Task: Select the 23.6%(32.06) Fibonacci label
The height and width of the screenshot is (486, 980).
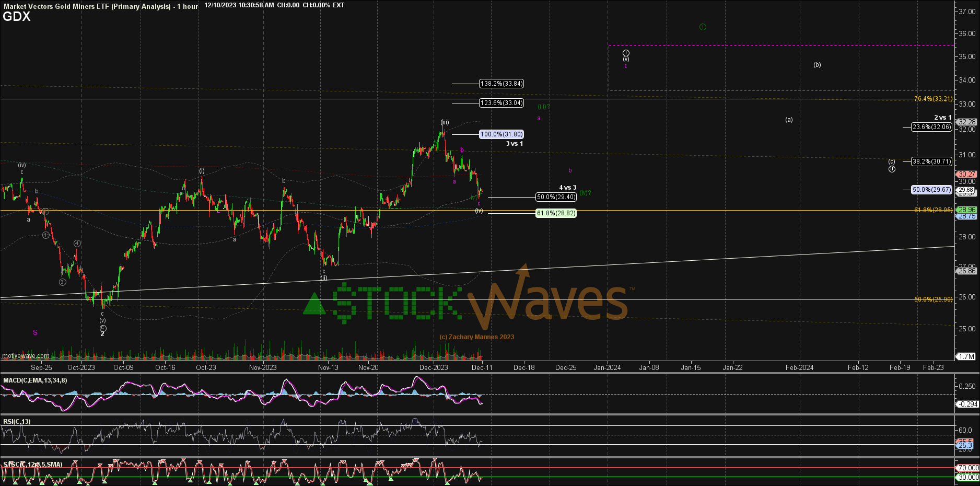Action: (x=932, y=127)
